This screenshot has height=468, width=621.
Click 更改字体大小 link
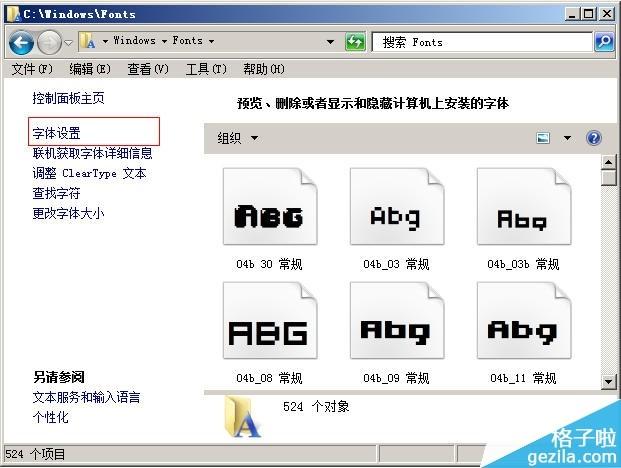coord(69,213)
